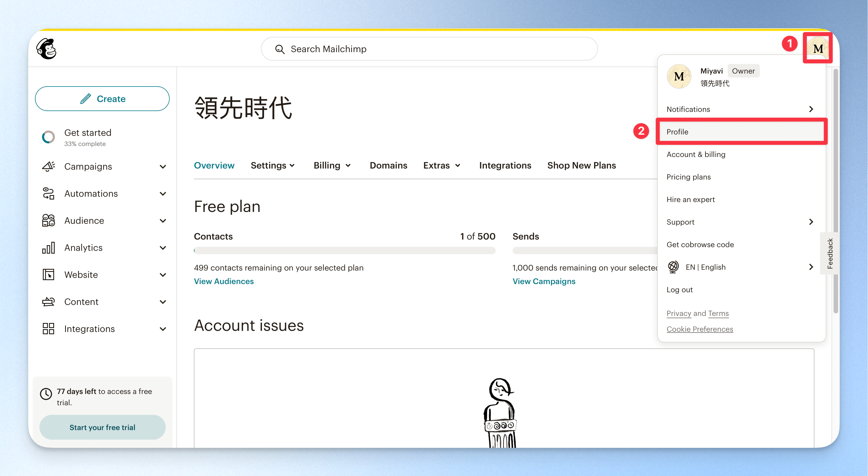Screen dimensions: 868x476
Task: Select the Domains tab
Action: [388, 165]
